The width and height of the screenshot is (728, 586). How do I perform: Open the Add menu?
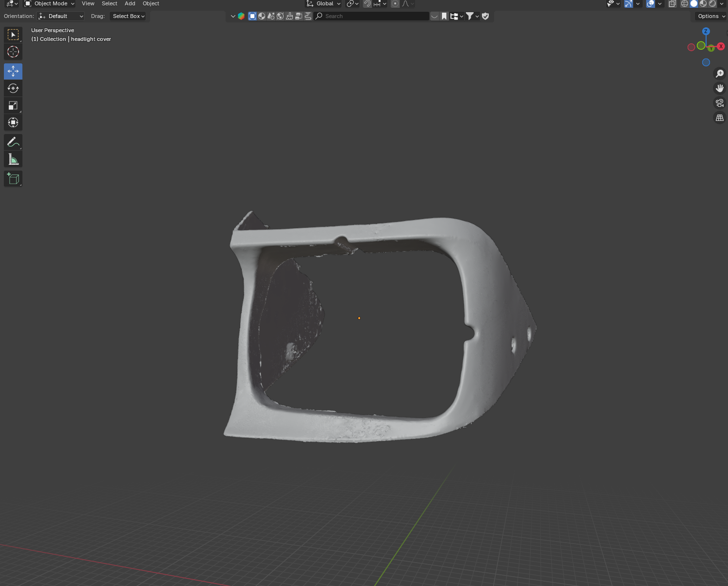130,4
